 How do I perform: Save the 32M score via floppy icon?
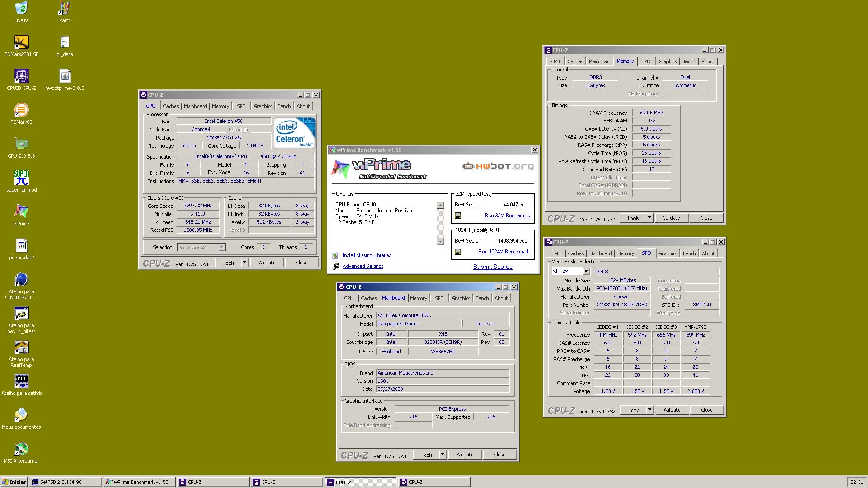click(x=458, y=216)
